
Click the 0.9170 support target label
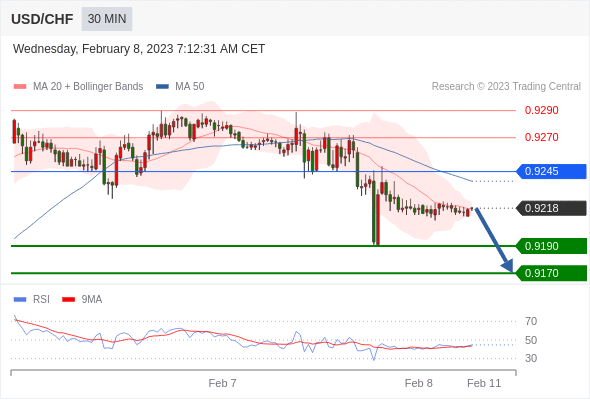(552, 273)
